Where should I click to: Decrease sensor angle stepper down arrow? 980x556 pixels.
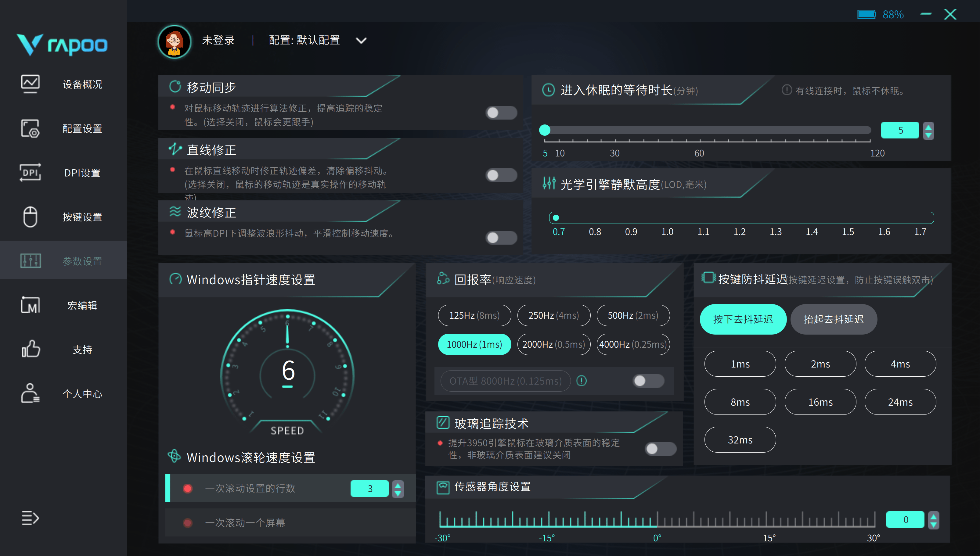tap(933, 524)
